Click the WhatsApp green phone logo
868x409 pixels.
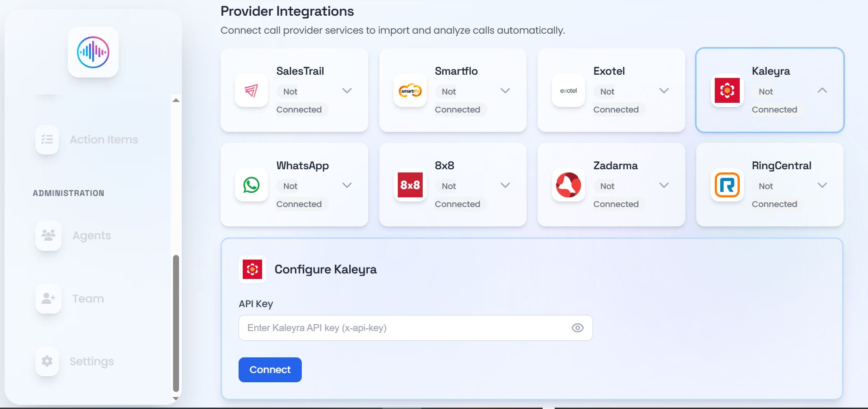tap(251, 185)
